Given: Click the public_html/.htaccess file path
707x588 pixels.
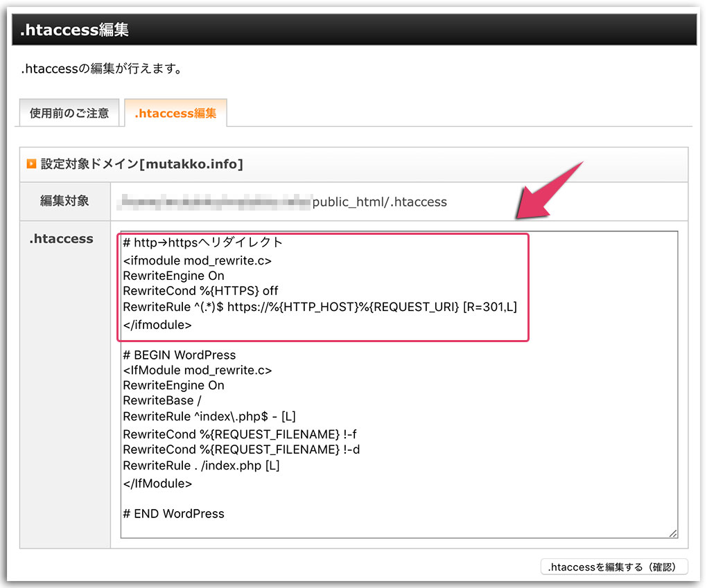Looking at the screenshot, I should coord(379,202).
